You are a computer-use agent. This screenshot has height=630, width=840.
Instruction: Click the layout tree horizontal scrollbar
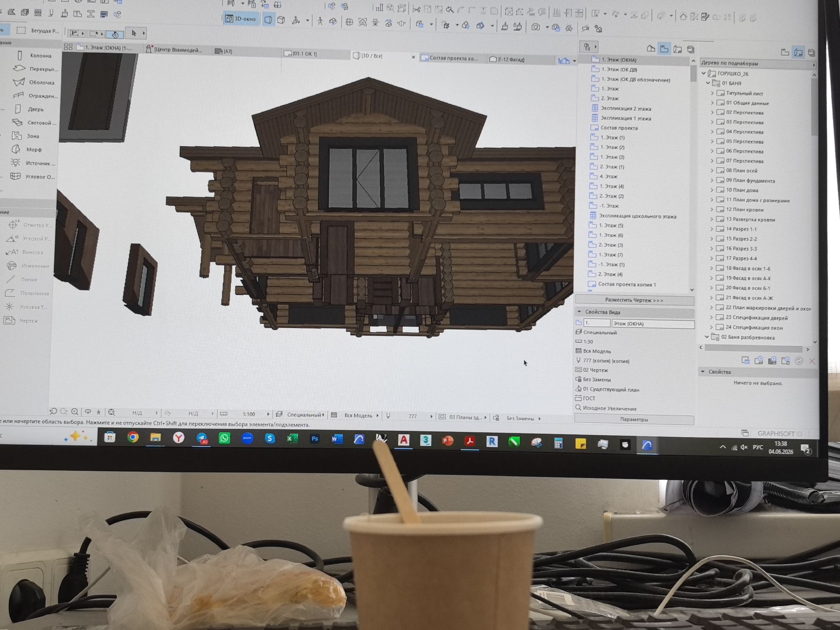coord(753,349)
